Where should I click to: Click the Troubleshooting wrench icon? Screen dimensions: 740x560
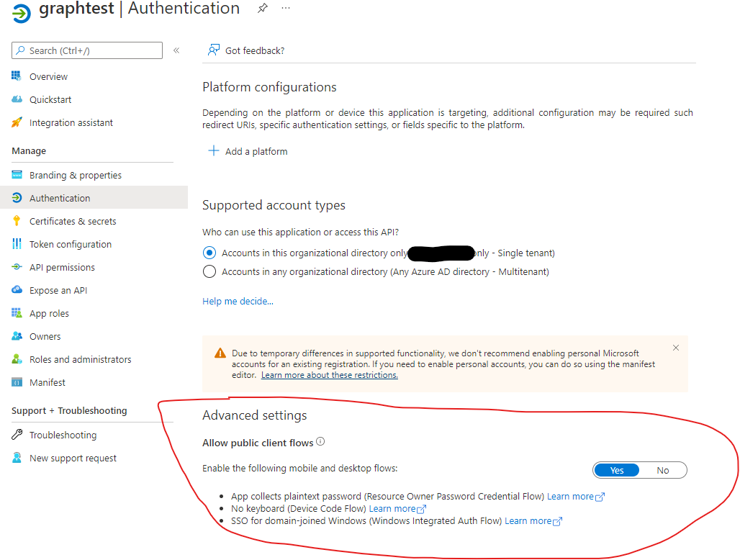pyautogui.click(x=17, y=435)
